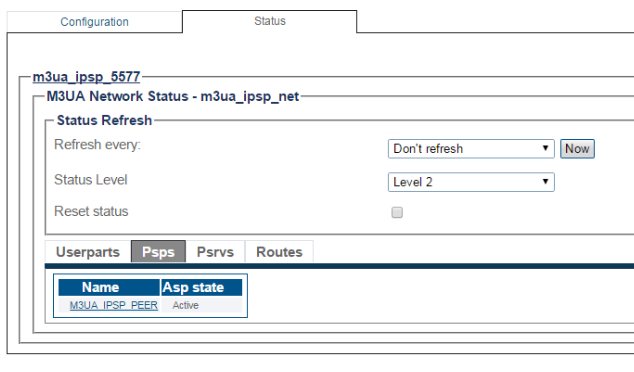The width and height of the screenshot is (634, 372).
Task: Click the M3UA Network Status heading
Action: (173, 96)
